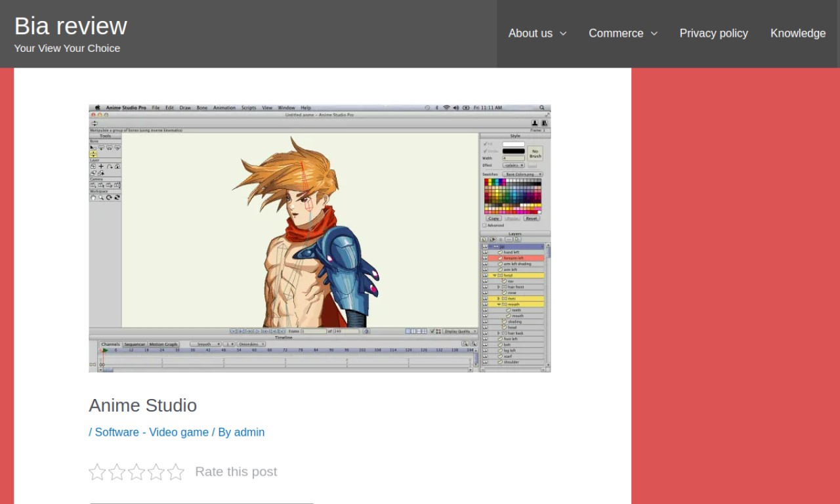Open the Swatches Basic Colors dropdown
The height and width of the screenshot is (504, 840).
click(x=522, y=175)
